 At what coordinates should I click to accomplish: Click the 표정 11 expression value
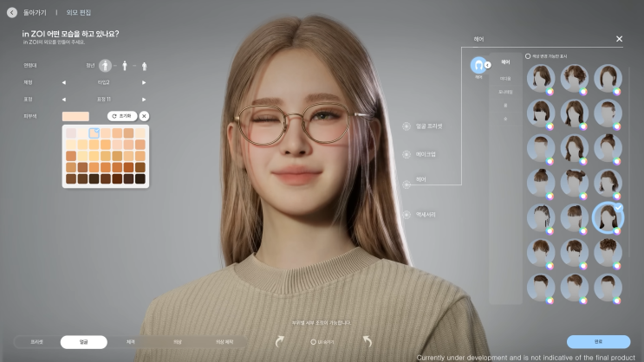103,100
